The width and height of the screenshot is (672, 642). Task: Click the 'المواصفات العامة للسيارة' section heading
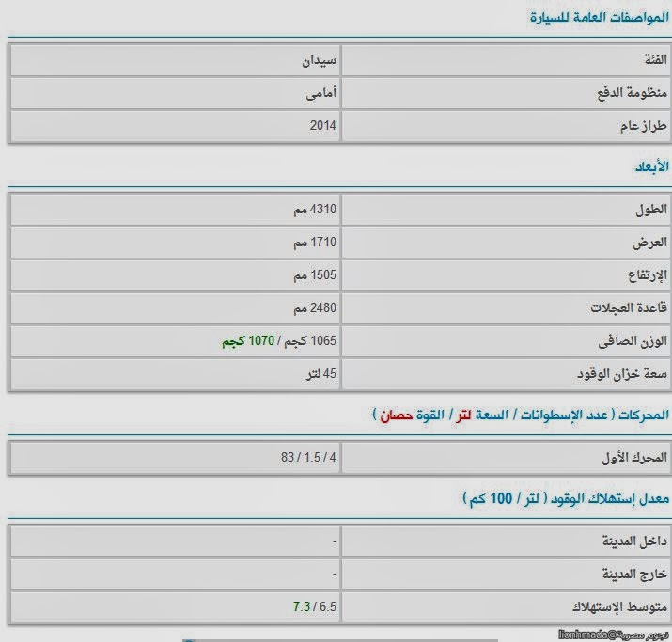[x=599, y=17]
